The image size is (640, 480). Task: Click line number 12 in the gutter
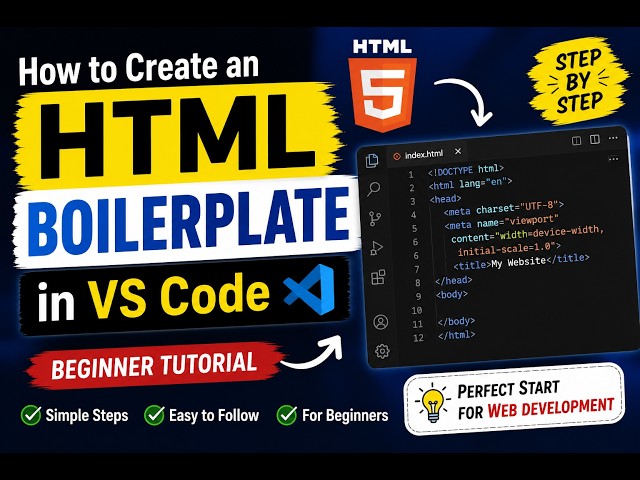click(418, 338)
